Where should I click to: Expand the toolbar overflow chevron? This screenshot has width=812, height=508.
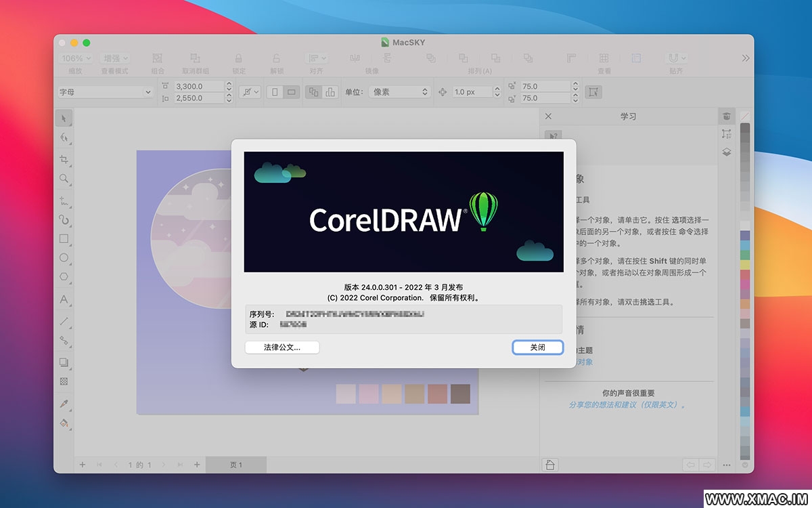pos(746,58)
